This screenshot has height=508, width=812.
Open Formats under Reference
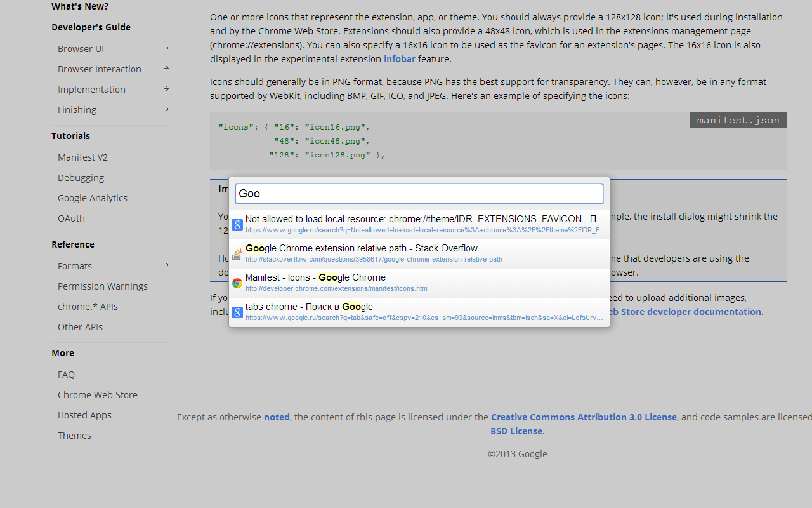click(75, 266)
